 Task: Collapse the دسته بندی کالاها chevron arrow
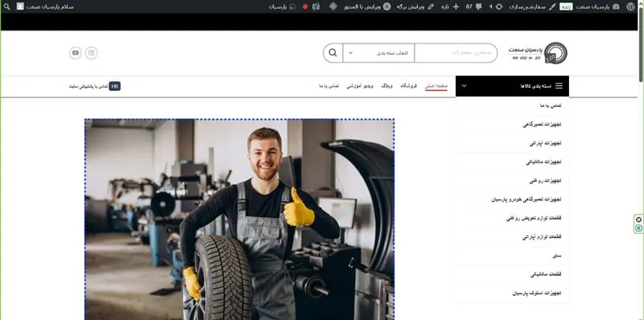click(x=464, y=86)
